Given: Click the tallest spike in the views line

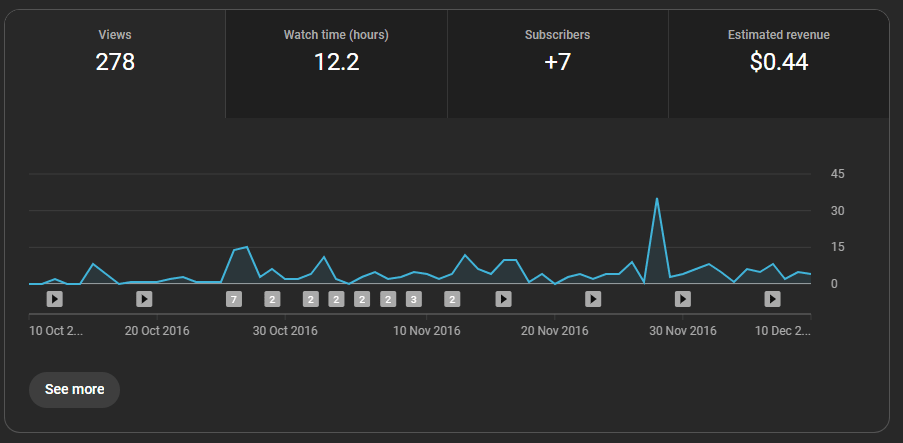Looking at the screenshot, I should [657, 199].
